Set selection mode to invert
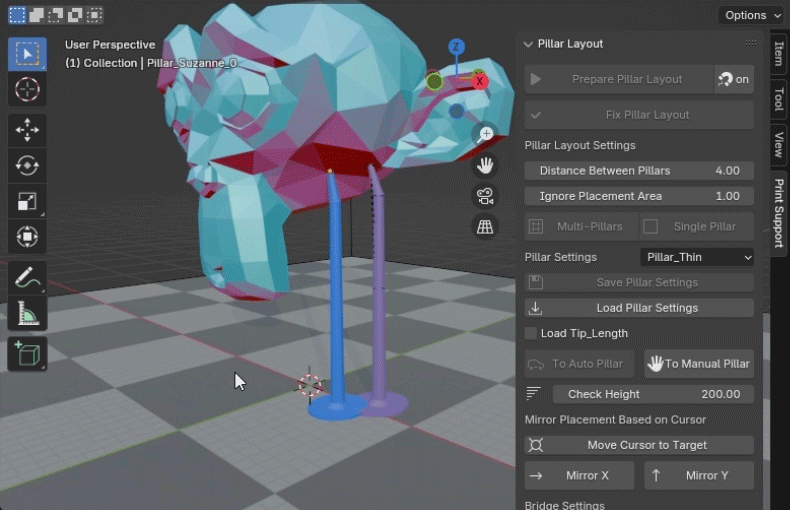The height and width of the screenshot is (510, 790). tap(75, 15)
